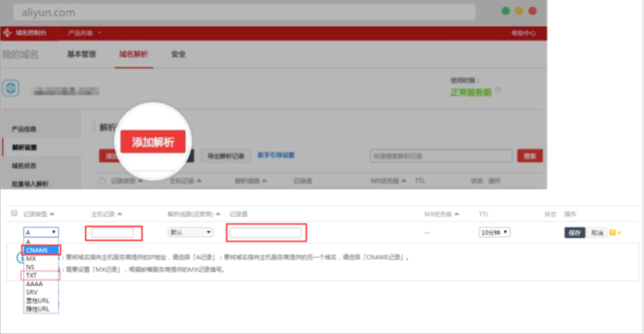This screenshot has width=644, height=334.
Task: Select CNAME from the record type list
Action: tap(41, 250)
